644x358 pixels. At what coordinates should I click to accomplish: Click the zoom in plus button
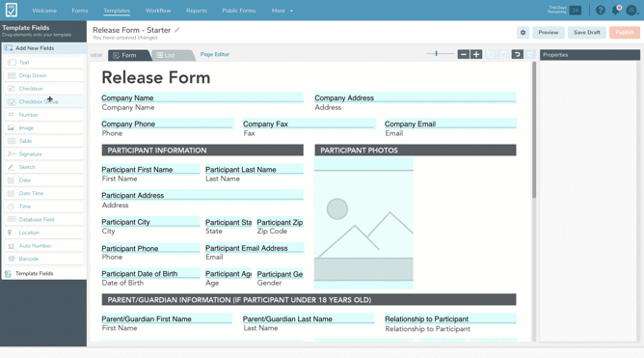pos(476,54)
